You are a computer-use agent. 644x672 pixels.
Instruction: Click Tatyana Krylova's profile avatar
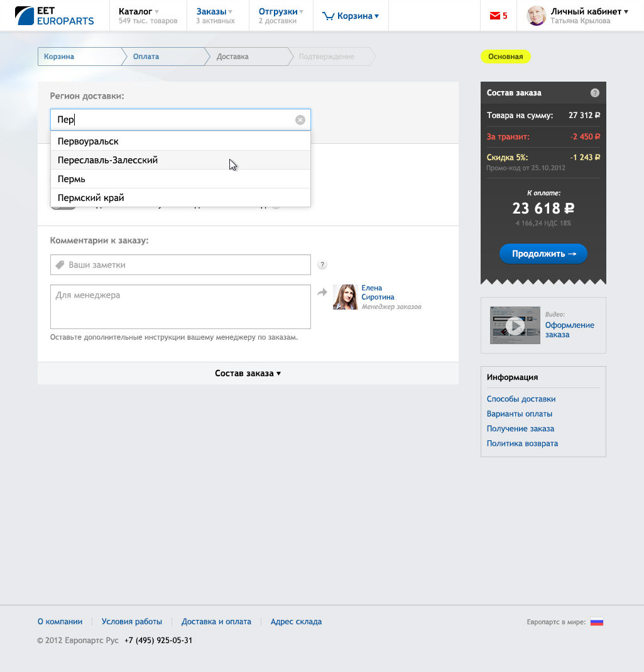536,16
